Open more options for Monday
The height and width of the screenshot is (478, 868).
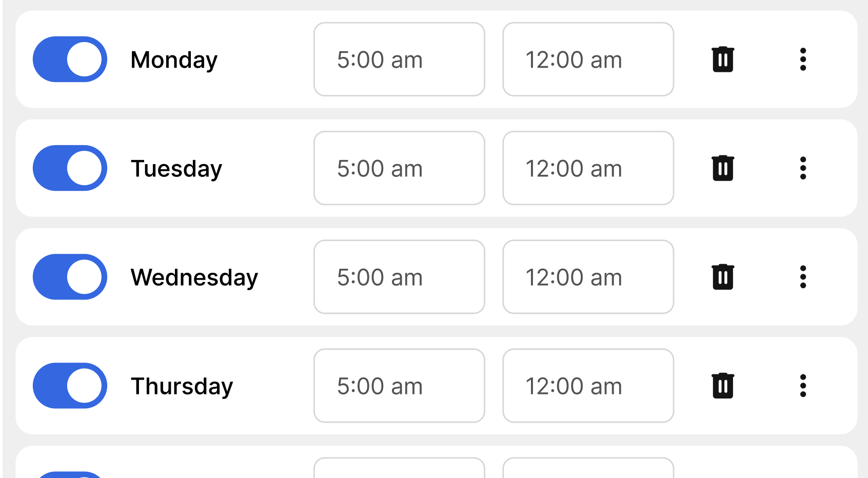click(x=803, y=59)
